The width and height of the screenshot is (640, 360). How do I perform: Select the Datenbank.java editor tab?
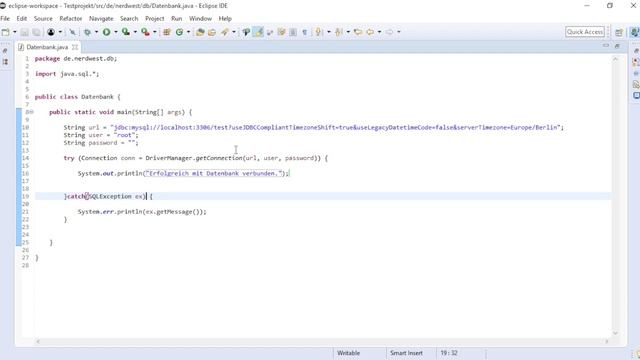pos(47,47)
